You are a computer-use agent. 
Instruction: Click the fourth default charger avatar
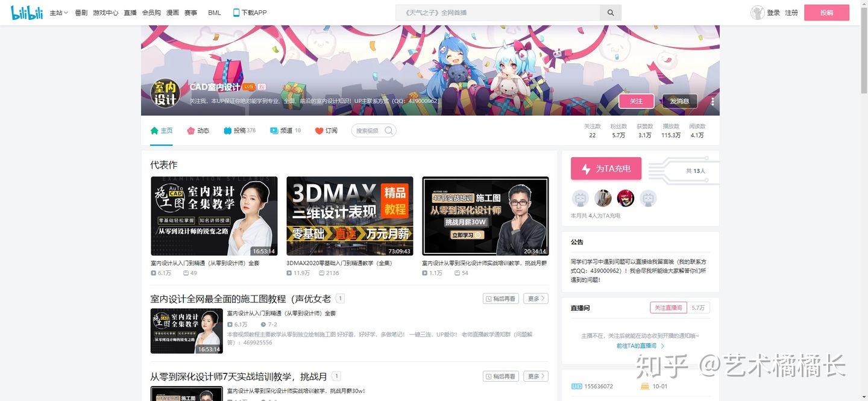pos(648,198)
